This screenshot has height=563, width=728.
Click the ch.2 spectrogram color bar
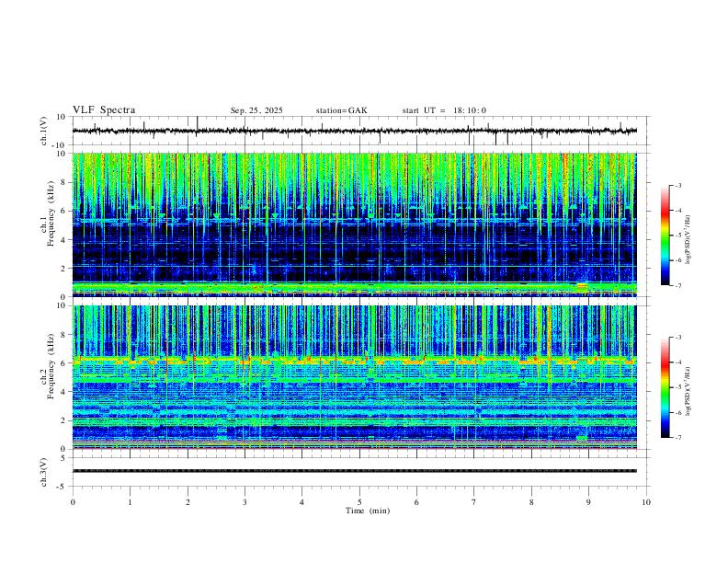coord(665,387)
